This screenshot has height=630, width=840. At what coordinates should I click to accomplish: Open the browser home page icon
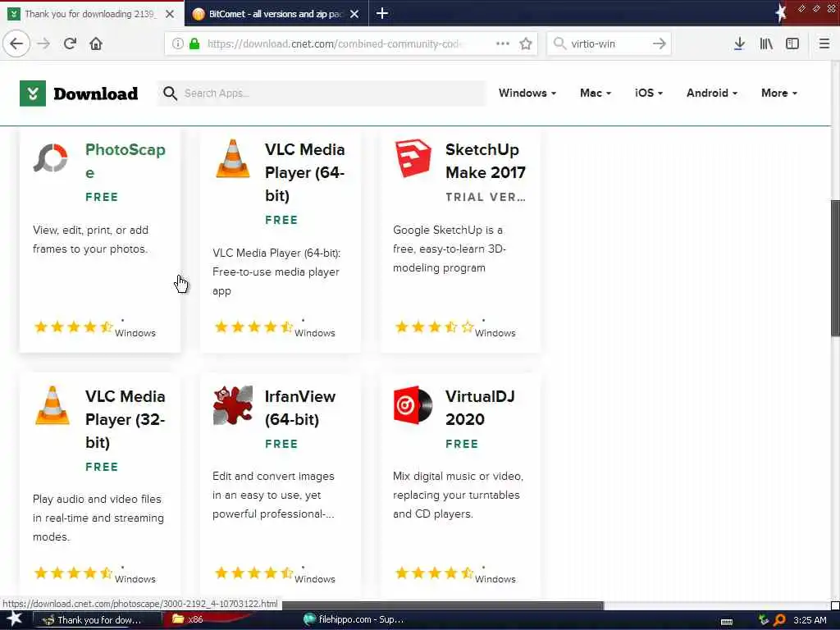[96, 43]
